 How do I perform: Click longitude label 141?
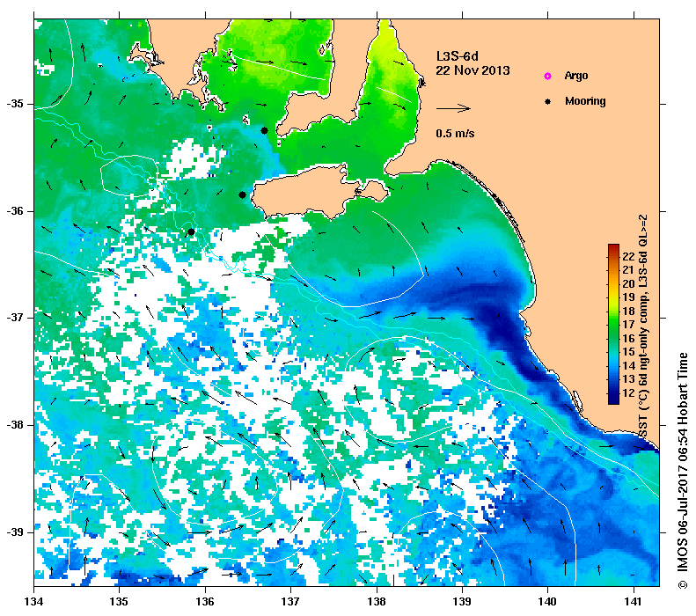[x=634, y=601]
